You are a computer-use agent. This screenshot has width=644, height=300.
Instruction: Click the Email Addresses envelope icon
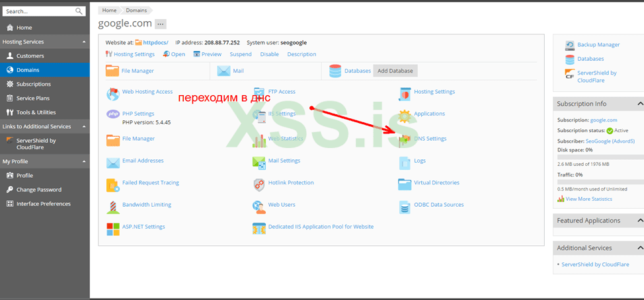pyautogui.click(x=113, y=163)
